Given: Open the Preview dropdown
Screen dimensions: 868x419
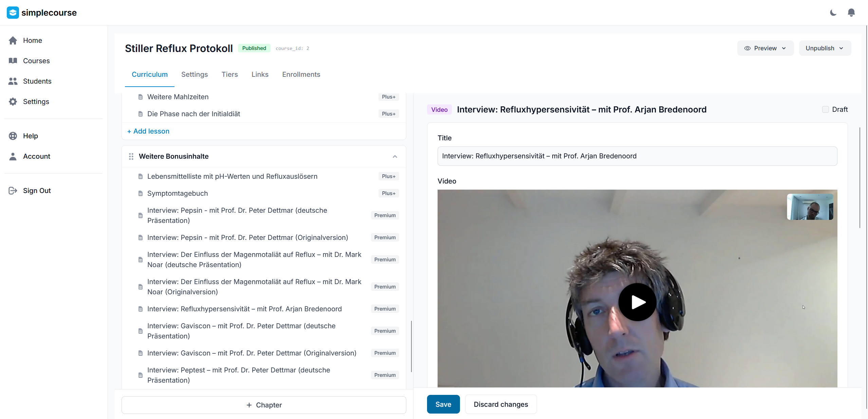Looking at the screenshot, I should point(765,48).
